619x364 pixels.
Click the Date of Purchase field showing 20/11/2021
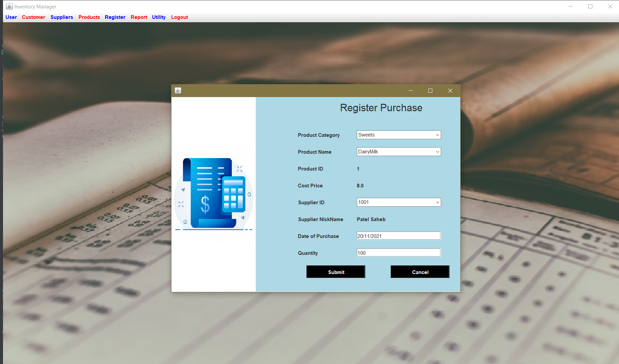pyautogui.click(x=399, y=236)
